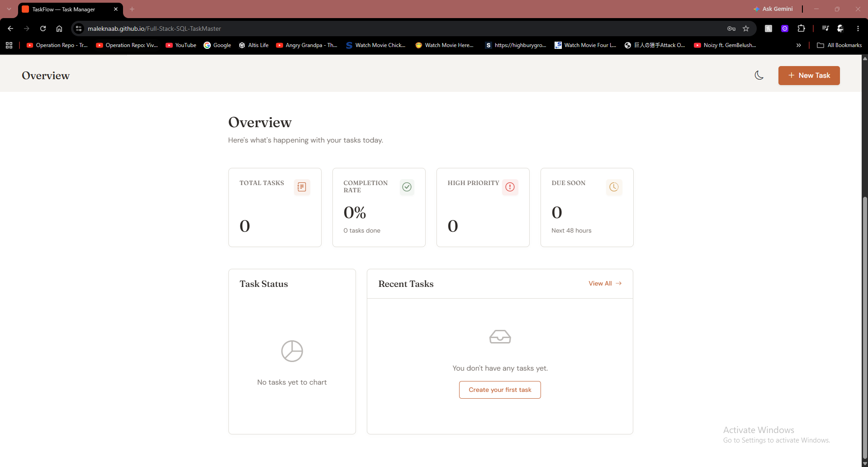Viewport: 868px width, 467px height.
Task: Select the TaskFlow — Task Manager tab
Action: [x=70, y=10]
